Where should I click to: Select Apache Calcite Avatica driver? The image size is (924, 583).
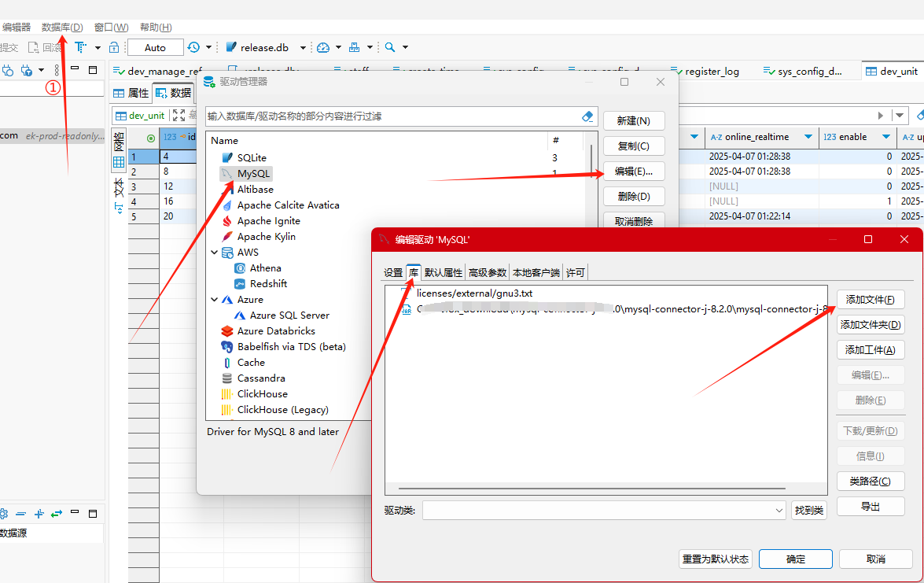coord(288,205)
